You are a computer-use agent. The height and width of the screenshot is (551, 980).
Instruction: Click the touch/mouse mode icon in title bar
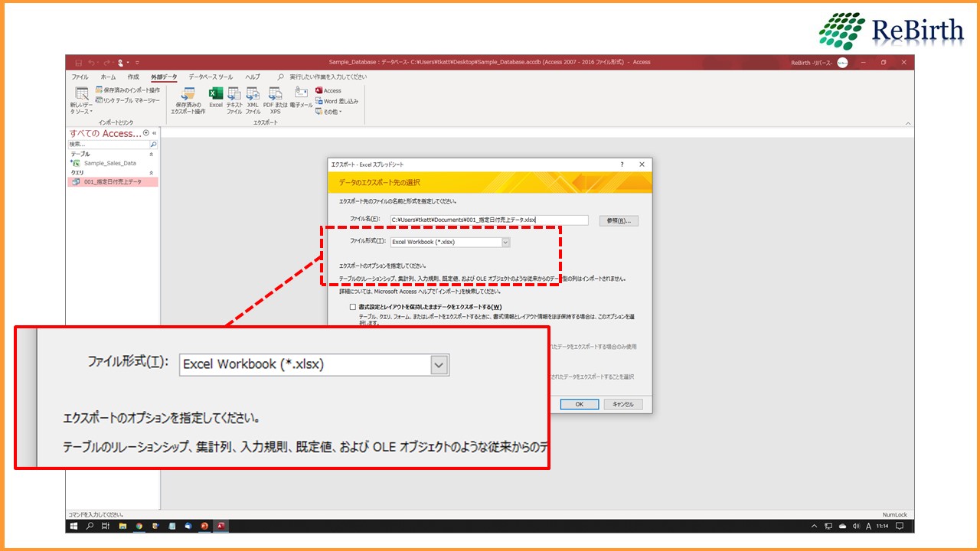pos(121,62)
